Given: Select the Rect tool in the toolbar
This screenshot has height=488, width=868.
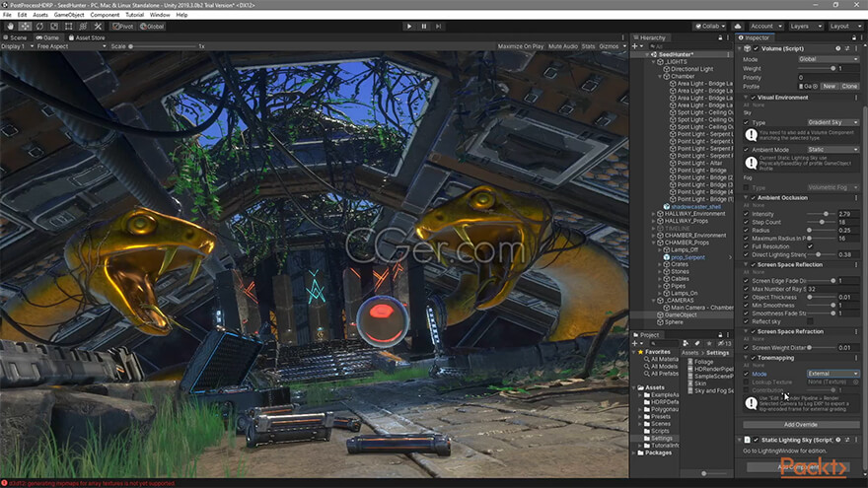Looking at the screenshot, I should [69, 26].
